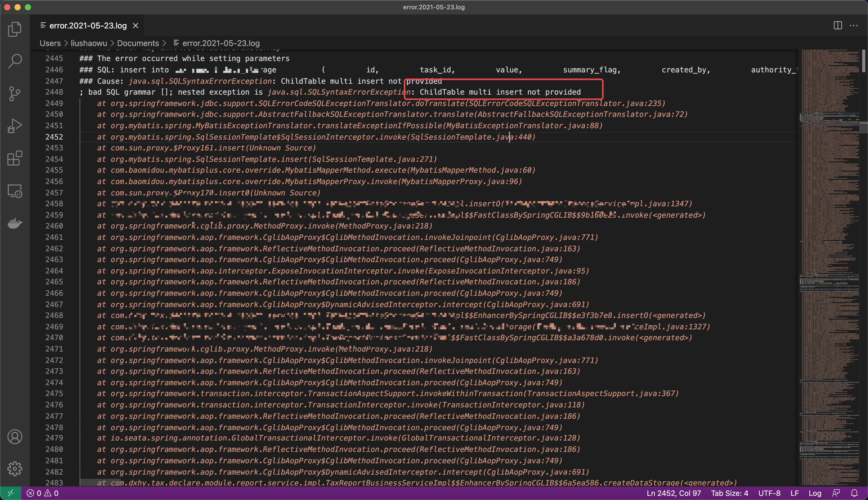Screen dimensions: 868x500
Task: Open the notifications bell
Action: (x=854, y=493)
